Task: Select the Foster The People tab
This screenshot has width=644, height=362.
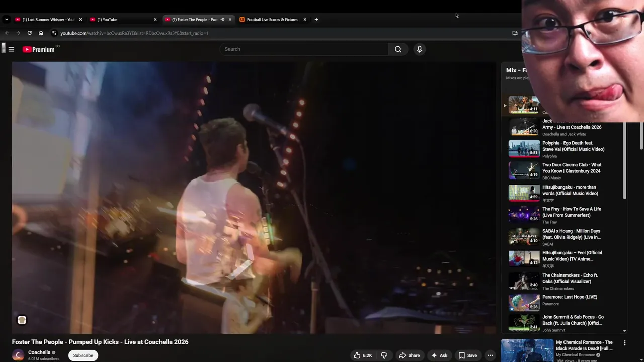Action: point(198,20)
